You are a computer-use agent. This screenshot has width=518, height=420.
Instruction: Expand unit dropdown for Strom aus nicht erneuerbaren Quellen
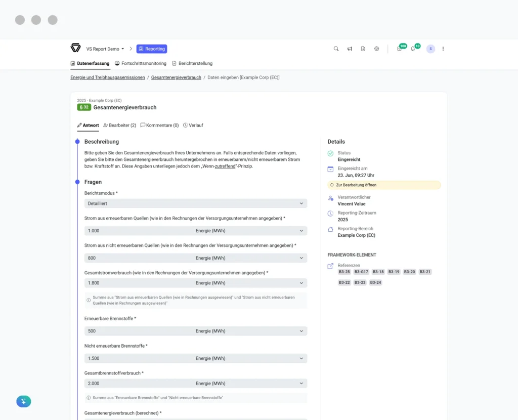coord(301,258)
